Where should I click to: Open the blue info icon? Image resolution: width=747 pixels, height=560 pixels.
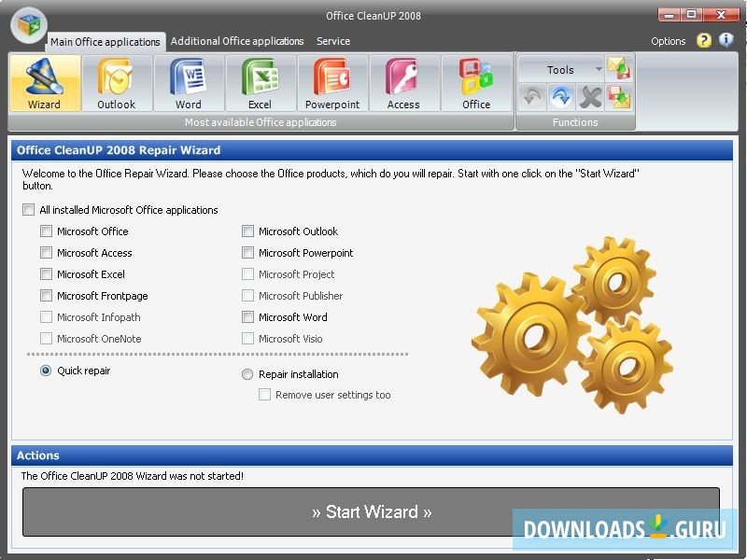[726, 40]
